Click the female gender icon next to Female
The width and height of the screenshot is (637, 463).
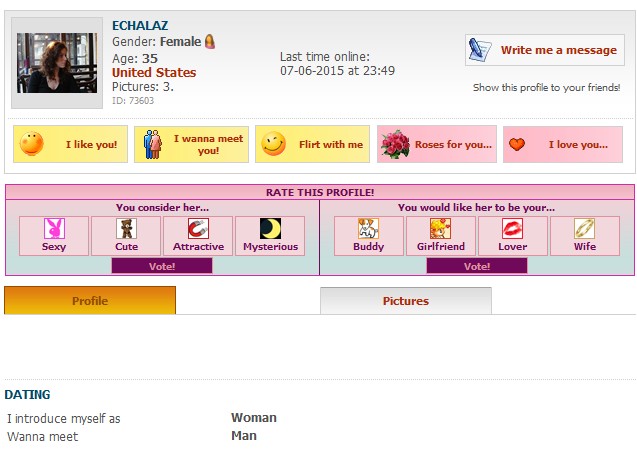210,41
